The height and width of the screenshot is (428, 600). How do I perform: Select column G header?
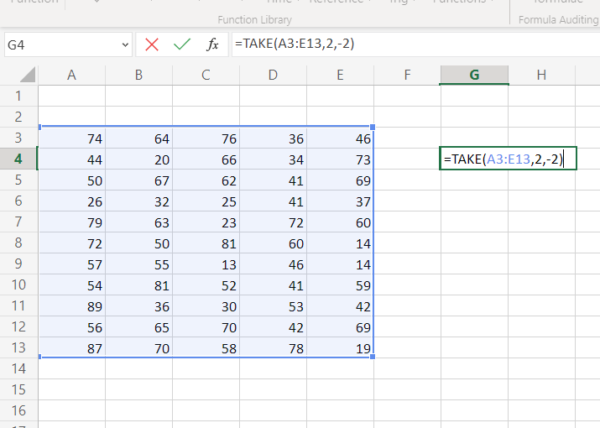coord(474,75)
